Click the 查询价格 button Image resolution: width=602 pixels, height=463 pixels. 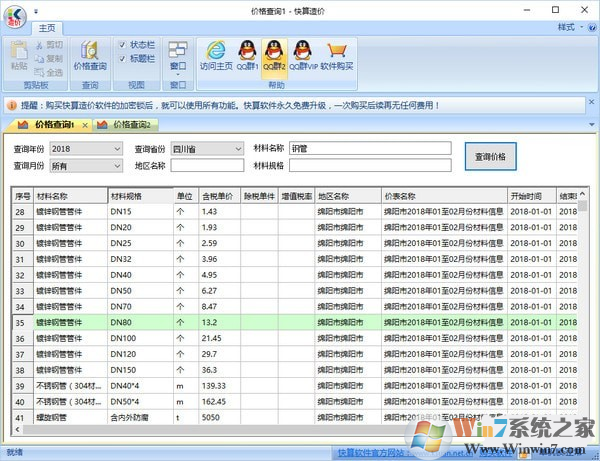coord(496,157)
